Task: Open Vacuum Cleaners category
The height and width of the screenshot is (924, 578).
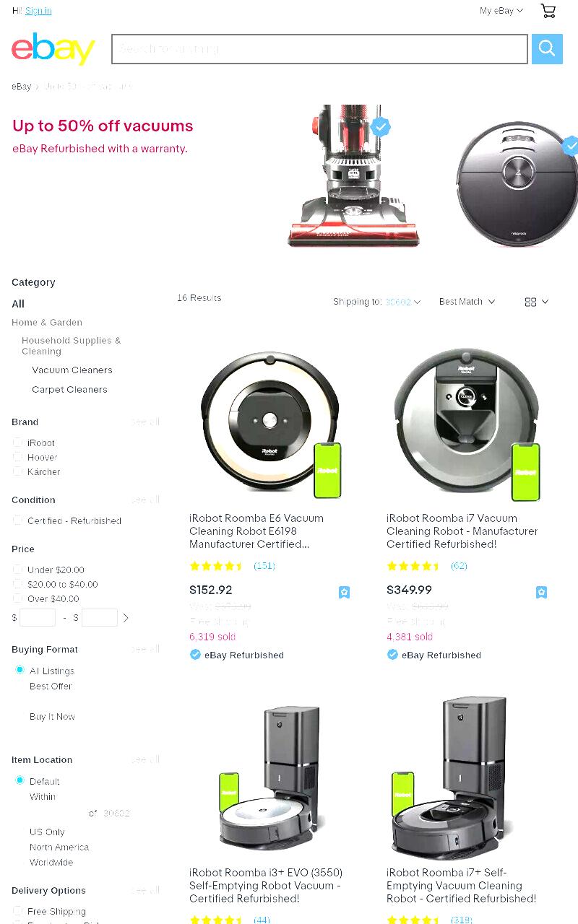Action: 72,370
